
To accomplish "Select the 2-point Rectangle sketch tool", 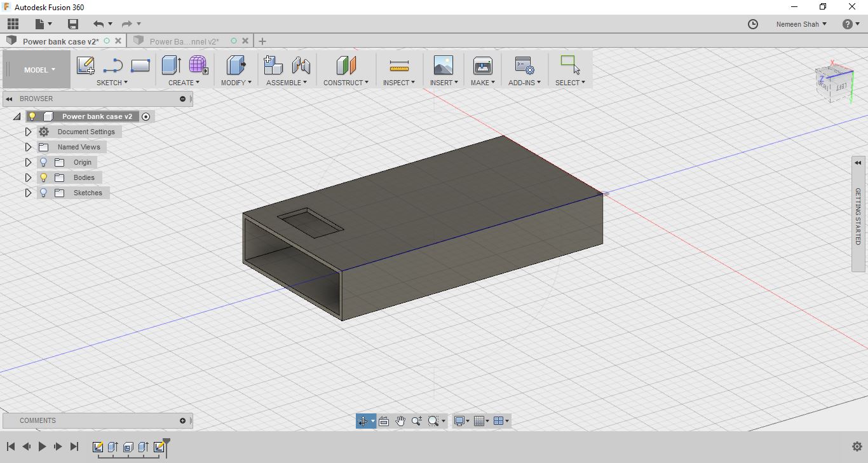I will pyautogui.click(x=140, y=65).
